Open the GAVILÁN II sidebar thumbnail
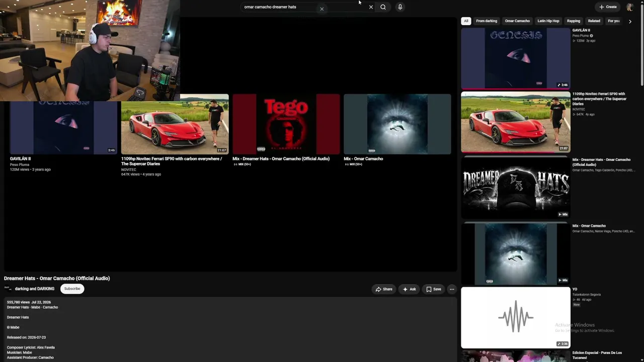Screen dimensions: 644x362 pos(516,58)
